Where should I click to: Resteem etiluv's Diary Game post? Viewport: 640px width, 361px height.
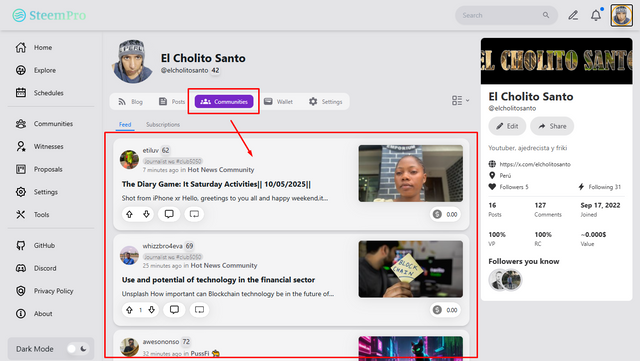(194, 214)
